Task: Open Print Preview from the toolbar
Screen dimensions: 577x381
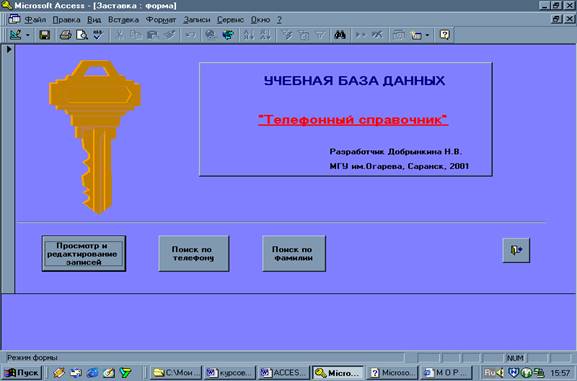Action: coord(82,35)
